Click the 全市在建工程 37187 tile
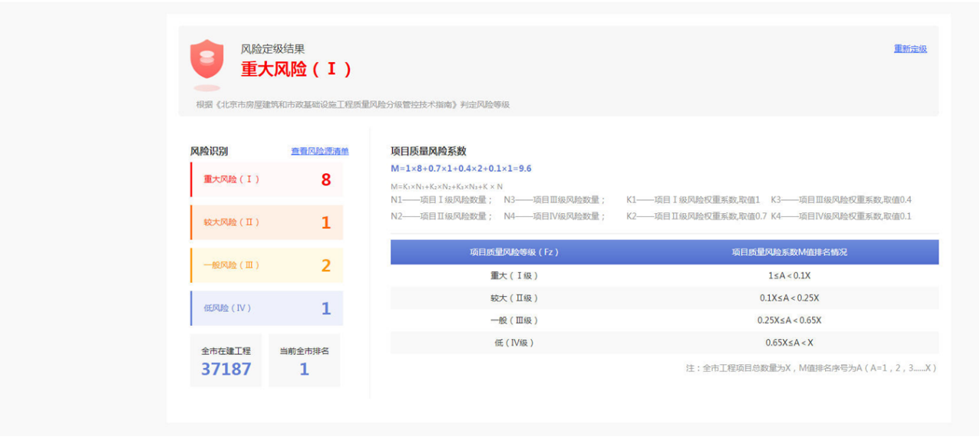 coord(226,360)
